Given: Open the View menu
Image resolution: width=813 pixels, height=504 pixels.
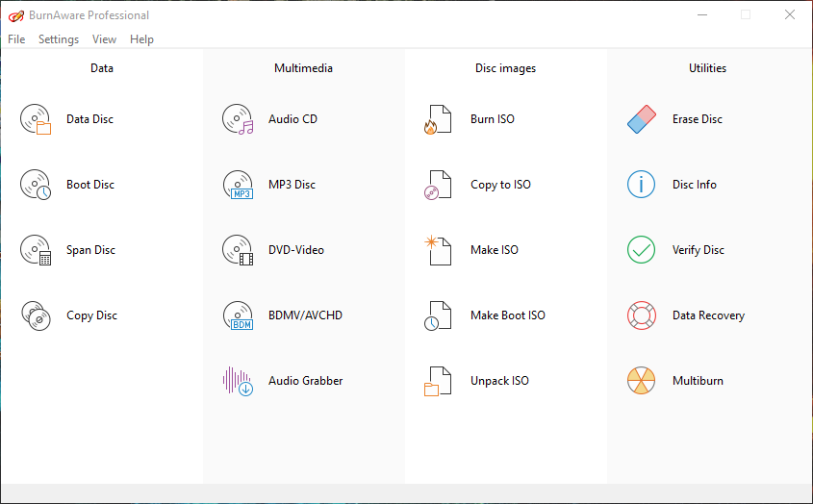Looking at the screenshot, I should 104,39.
